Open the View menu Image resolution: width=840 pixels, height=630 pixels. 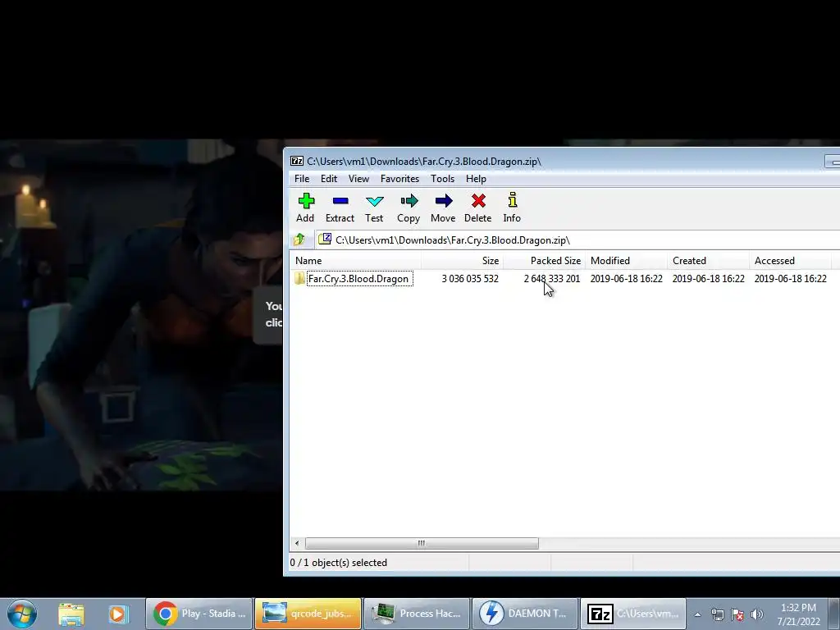(358, 179)
